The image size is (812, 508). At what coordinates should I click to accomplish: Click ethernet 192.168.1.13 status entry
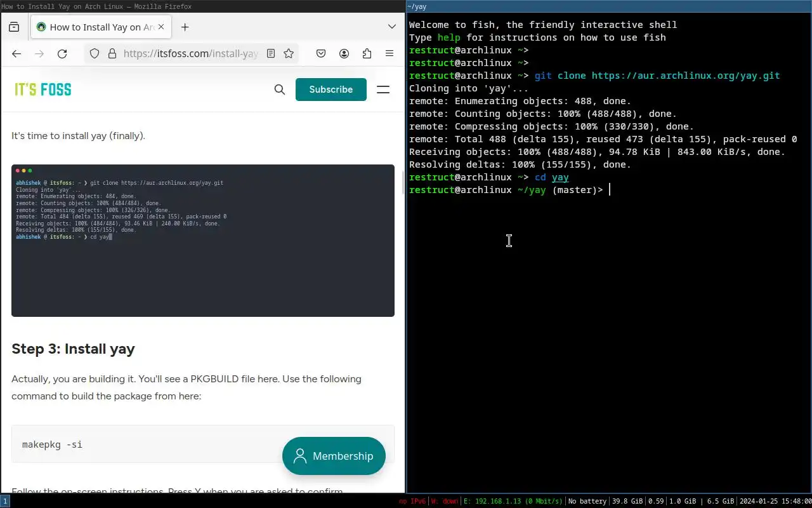tap(513, 501)
